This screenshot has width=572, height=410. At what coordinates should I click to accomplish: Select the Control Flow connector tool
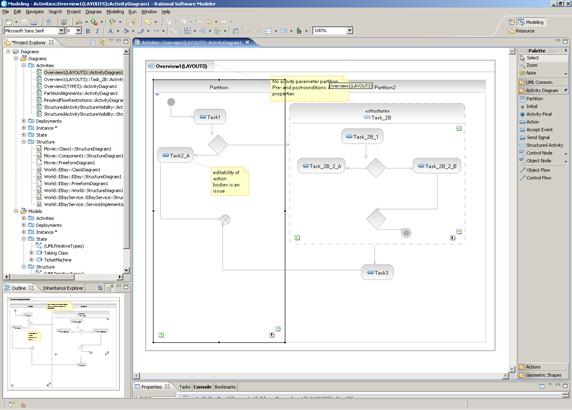(542, 178)
